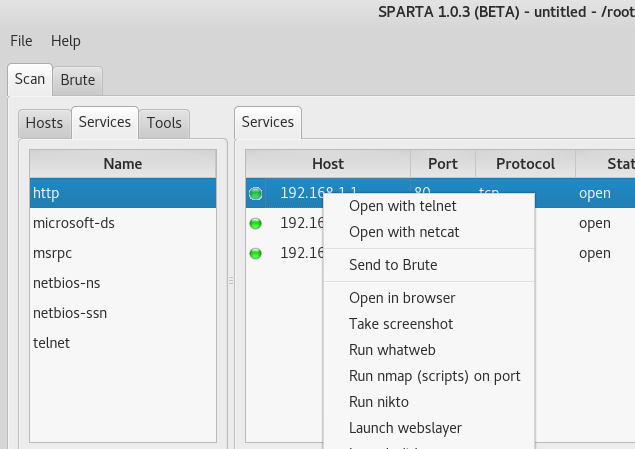Choose Open with netcat
635x449 pixels.
tap(429, 232)
